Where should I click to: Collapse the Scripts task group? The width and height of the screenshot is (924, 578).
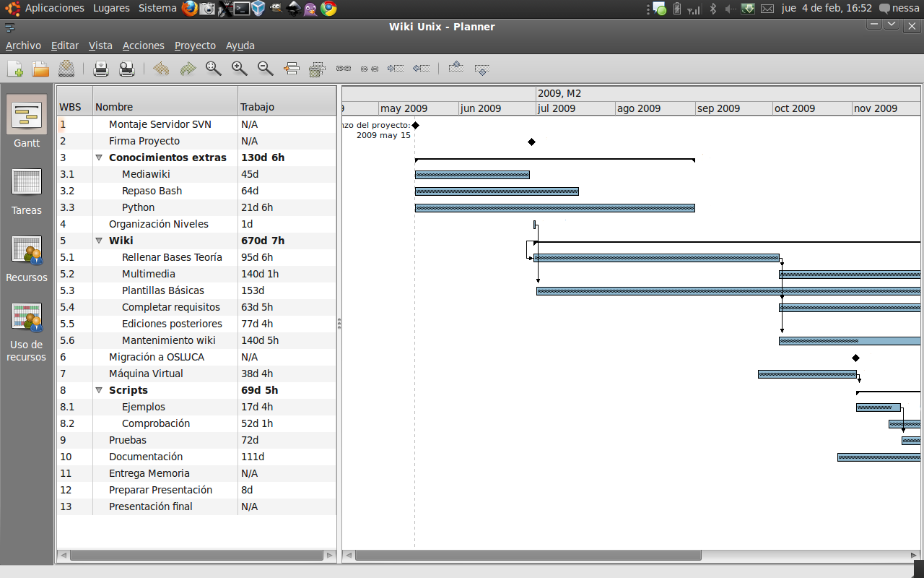tap(99, 390)
